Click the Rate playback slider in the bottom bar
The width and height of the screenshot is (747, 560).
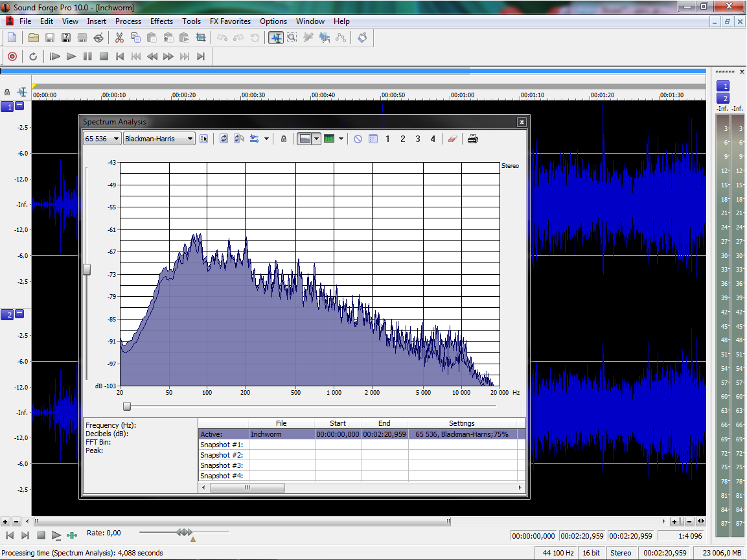(185, 532)
